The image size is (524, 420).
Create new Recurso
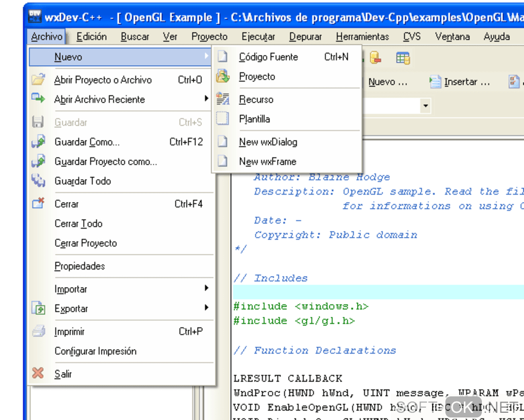point(287,100)
